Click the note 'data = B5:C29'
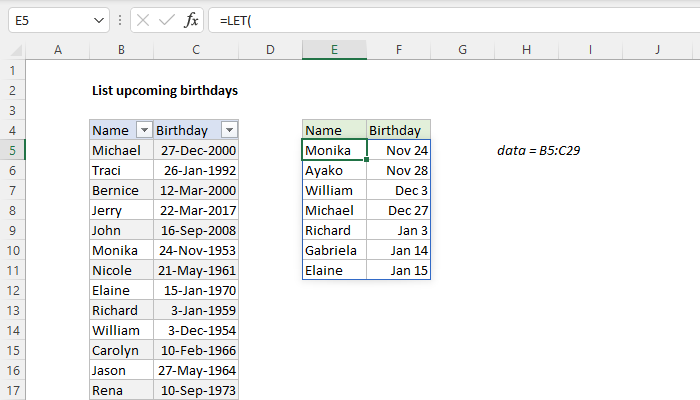Screen dimensions: 700x400 click(538, 150)
